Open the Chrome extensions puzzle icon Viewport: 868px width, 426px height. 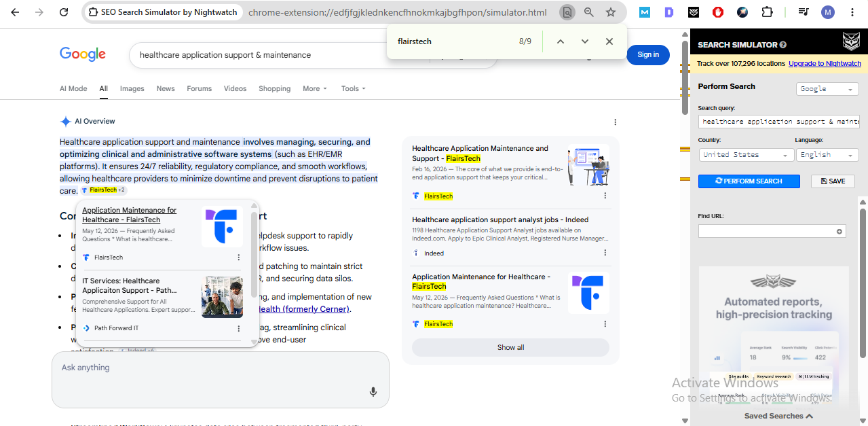pyautogui.click(x=767, y=12)
